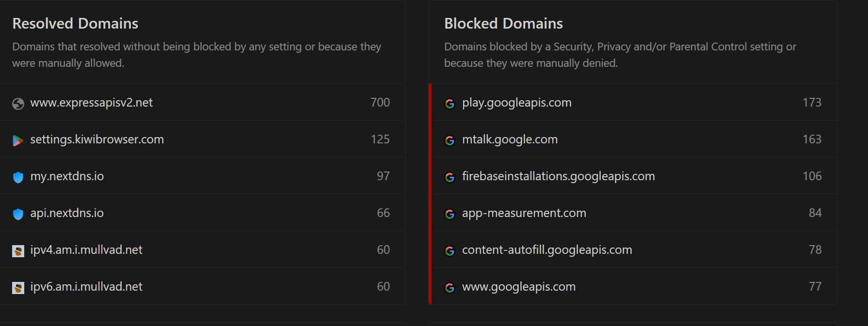This screenshot has height=326, width=868.
Task: Click Mullvad icon beside ipv4.am.i.mullvad.net
Action: [18, 251]
